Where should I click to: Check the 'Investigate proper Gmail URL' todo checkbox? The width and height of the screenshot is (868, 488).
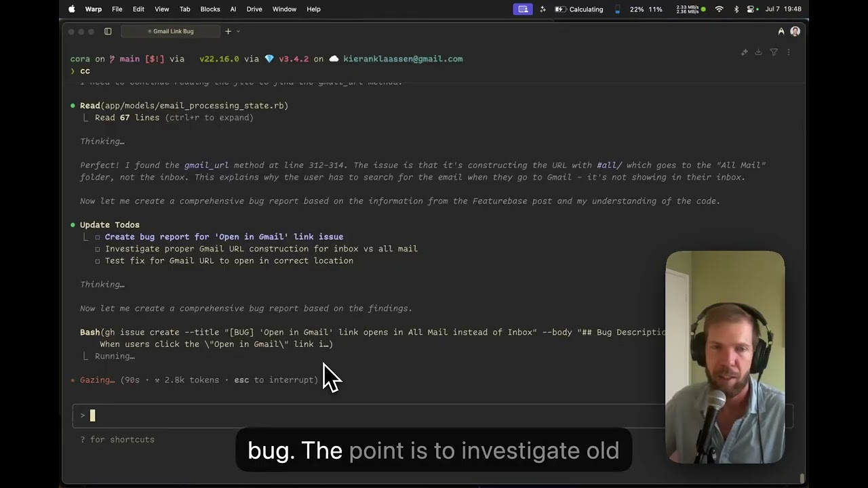tap(98, 249)
